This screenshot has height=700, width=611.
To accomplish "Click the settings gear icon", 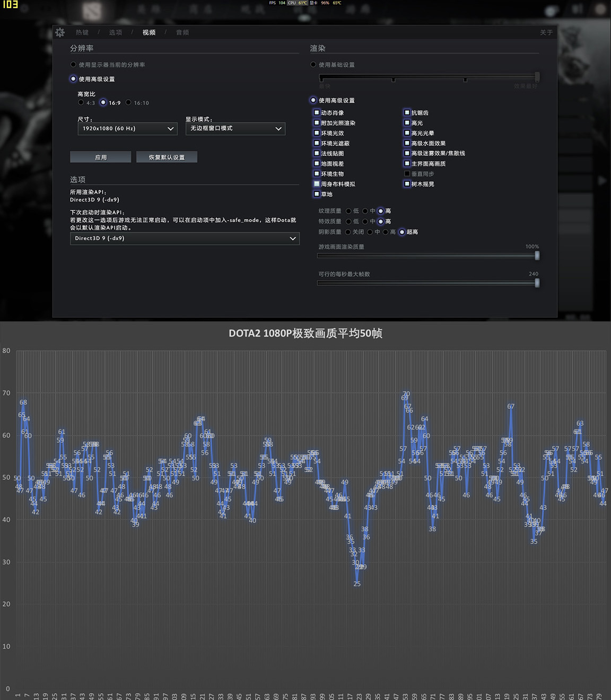I will click(x=60, y=32).
